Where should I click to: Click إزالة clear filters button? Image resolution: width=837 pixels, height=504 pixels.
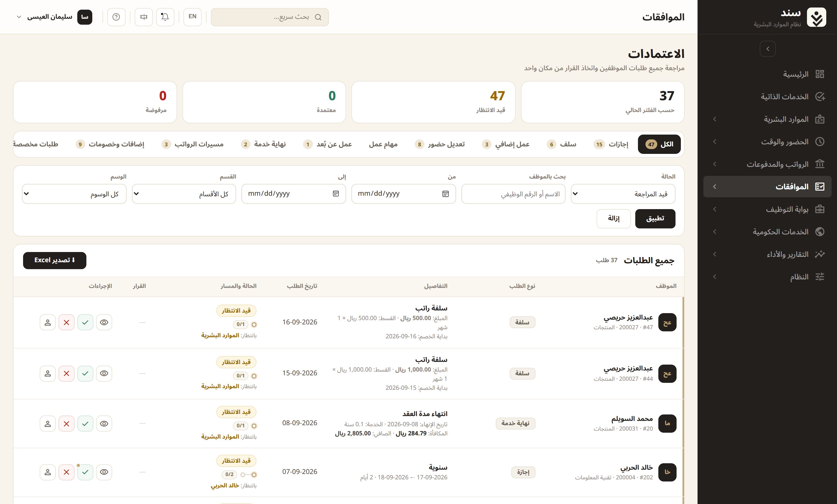click(614, 218)
